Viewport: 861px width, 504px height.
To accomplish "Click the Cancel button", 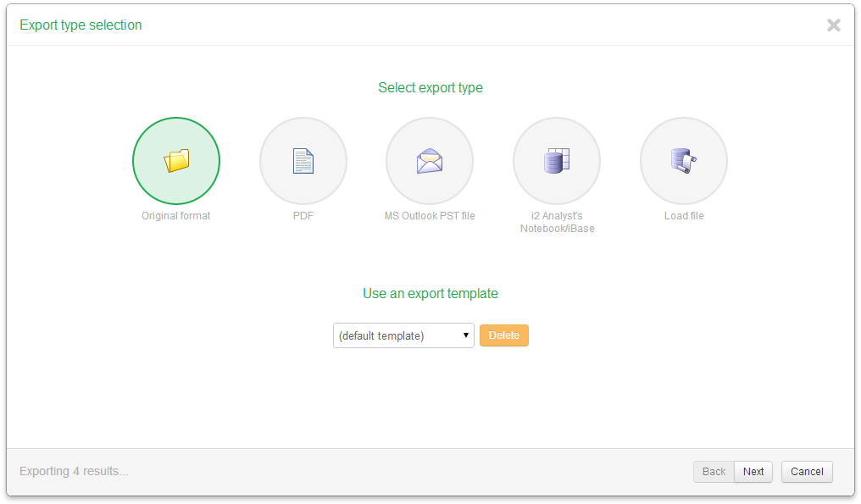I will 806,471.
